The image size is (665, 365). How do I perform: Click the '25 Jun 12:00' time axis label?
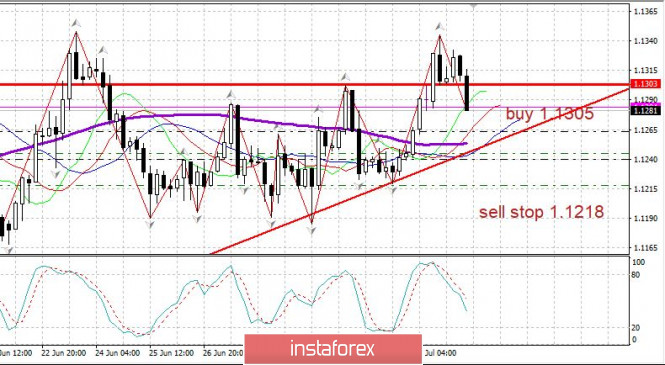coord(171,353)
